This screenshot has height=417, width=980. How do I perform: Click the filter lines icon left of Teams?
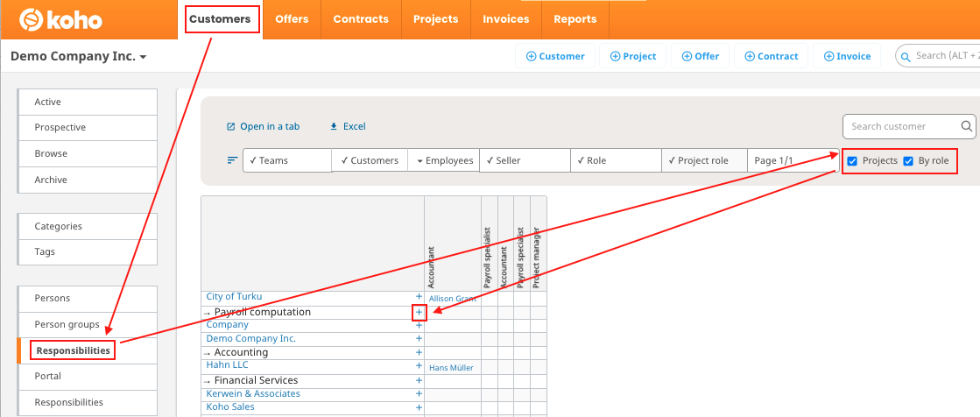tap(232, 160)
